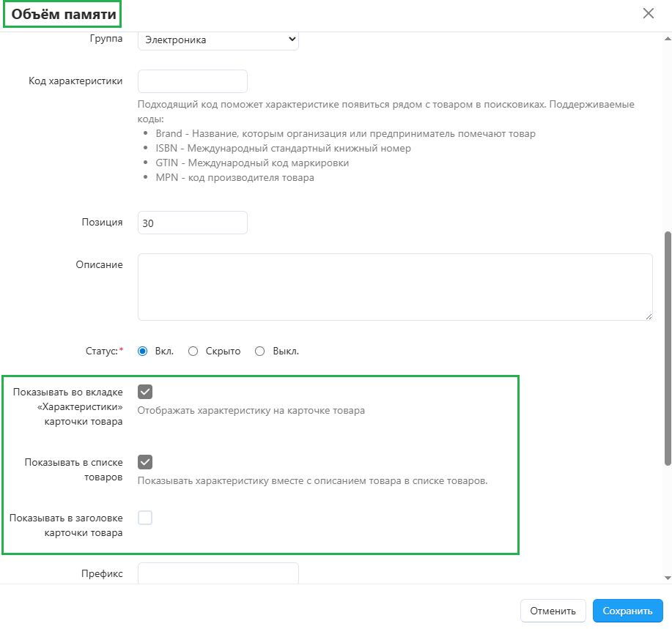Click the Объём памяти dialog title

coord(62,14)
